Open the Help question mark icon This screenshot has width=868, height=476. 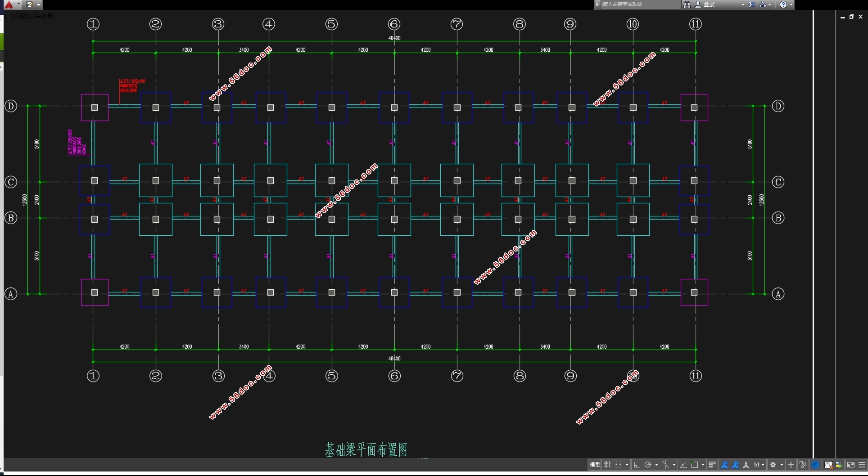(783, 4)
